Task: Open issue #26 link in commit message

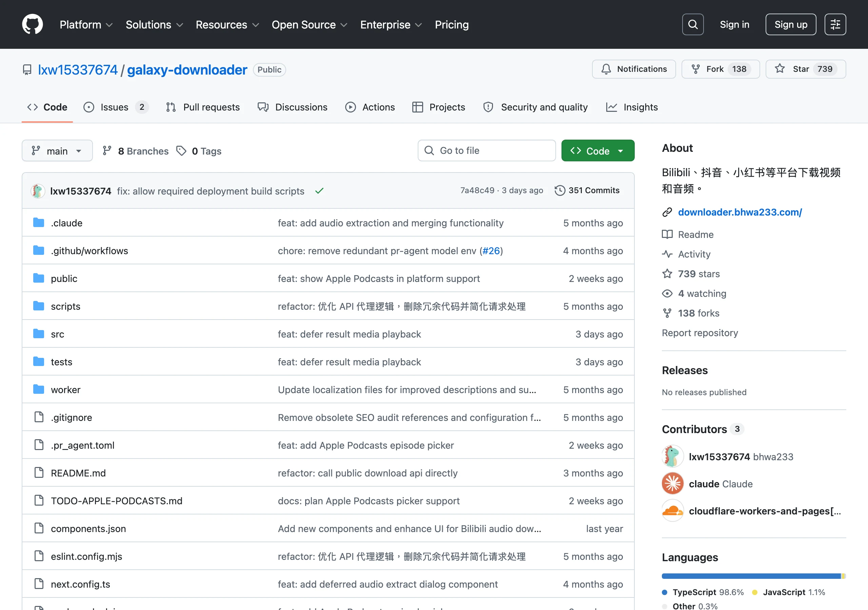Action: [x=491, y=250]
